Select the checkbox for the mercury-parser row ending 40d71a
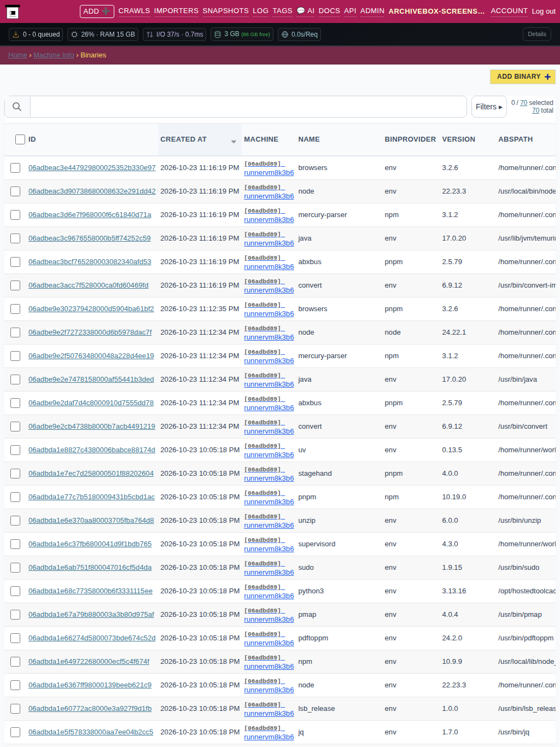This screenshot has width=560, height=747. 15,215
